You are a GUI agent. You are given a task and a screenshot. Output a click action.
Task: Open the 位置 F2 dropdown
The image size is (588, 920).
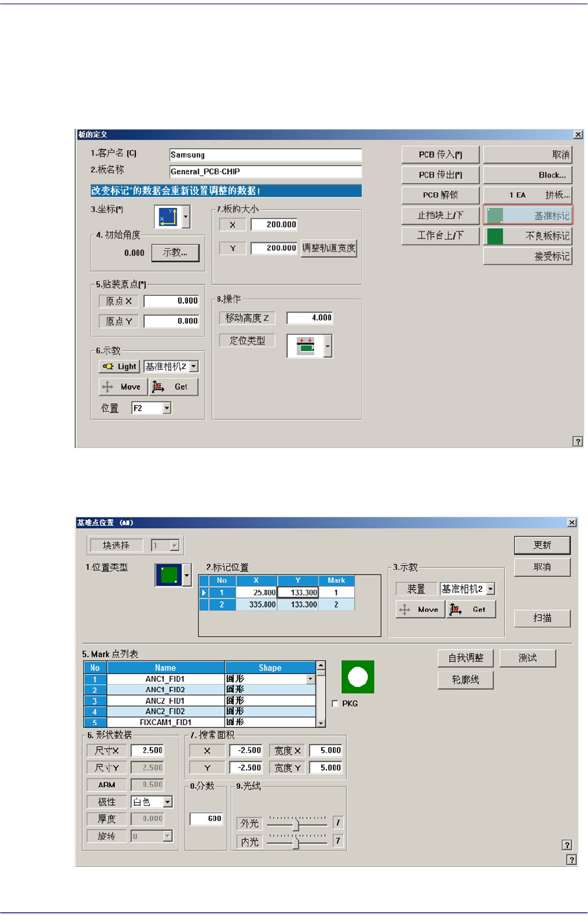tap(166, 408)
